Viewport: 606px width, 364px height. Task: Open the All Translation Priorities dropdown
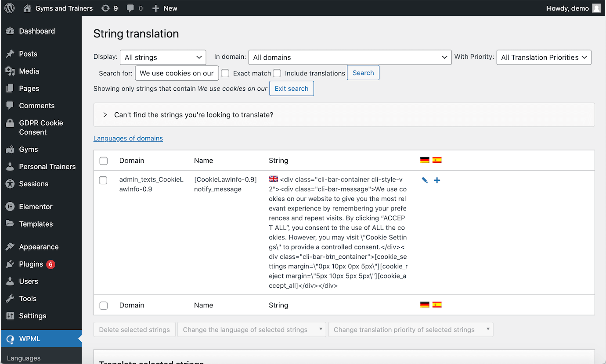[544, 57]
